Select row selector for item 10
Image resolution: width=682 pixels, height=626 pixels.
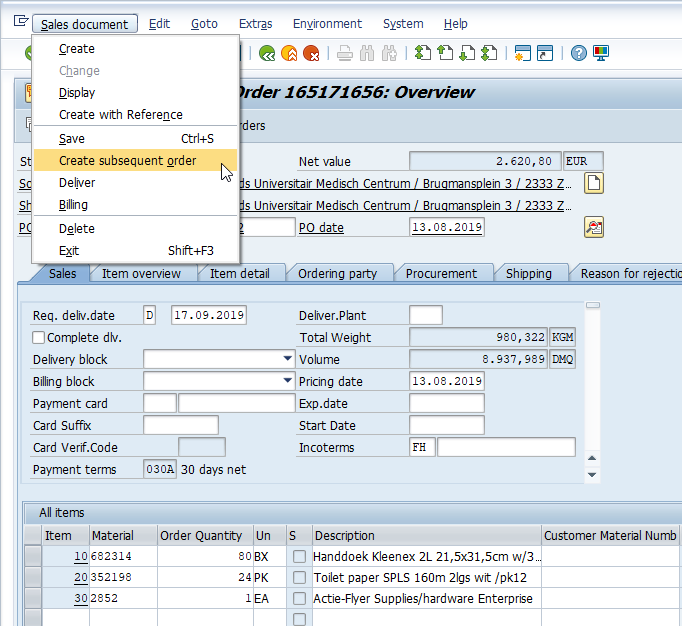(33, 556)
